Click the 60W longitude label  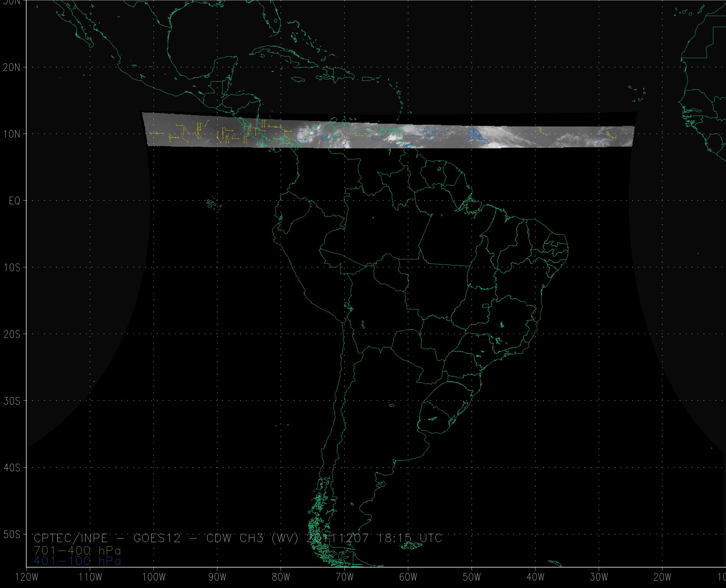408,577
